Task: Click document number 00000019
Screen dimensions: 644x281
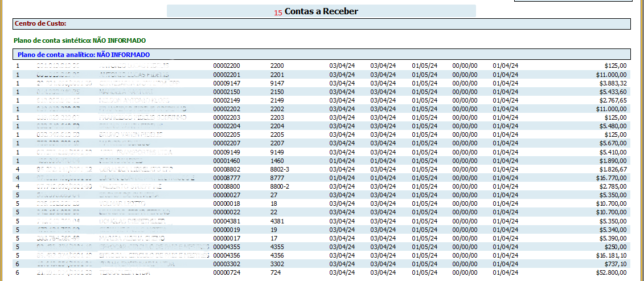Action: 226,229
